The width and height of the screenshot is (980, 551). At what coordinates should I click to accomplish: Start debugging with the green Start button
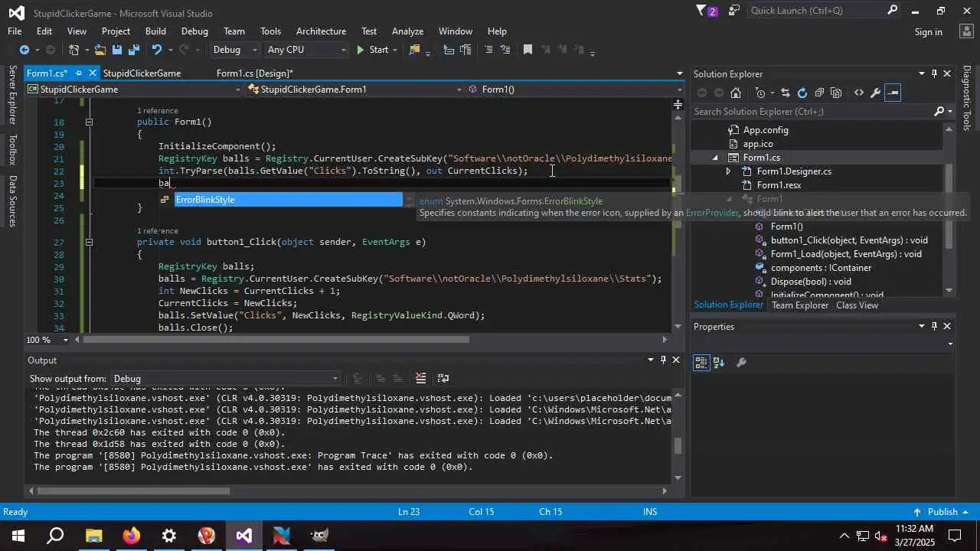click(x=373, y=50)
